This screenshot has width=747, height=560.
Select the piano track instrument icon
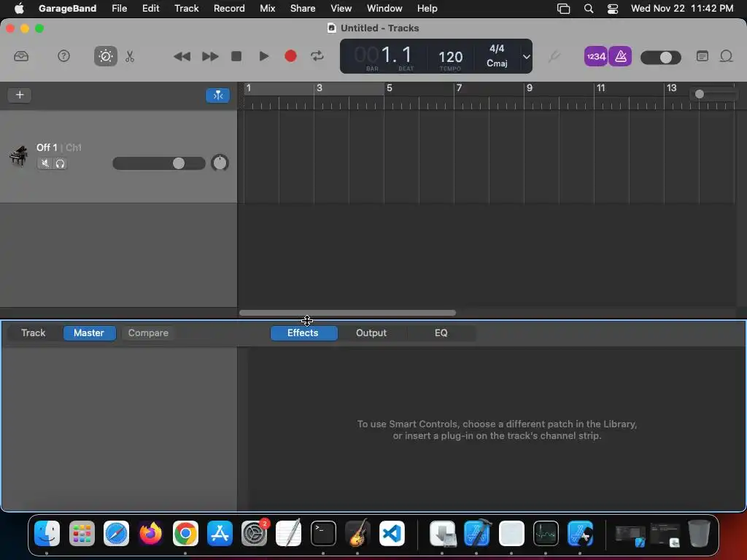[18, 156]
